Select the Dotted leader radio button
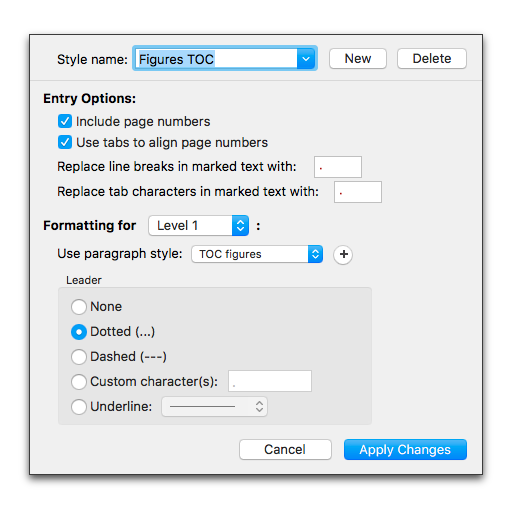This screenshot has height=507, width=513. click(x=79, y=332)
